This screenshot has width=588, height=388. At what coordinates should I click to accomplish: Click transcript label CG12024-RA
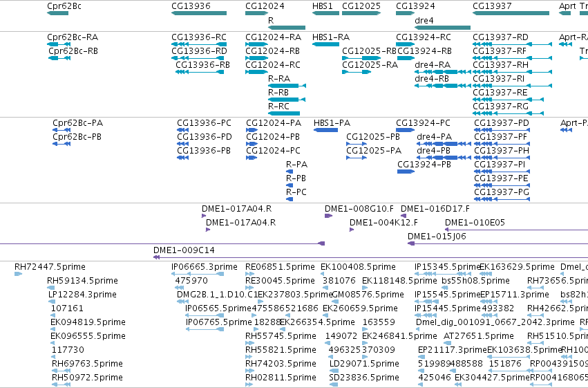pos(273,37)
